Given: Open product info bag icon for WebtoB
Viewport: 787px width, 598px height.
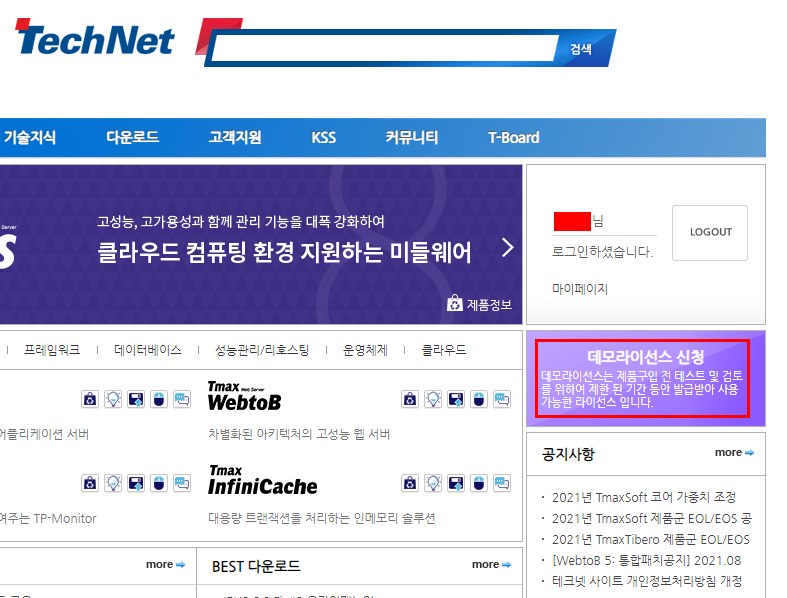Looking at the screenshot, I should coord(410,399).
